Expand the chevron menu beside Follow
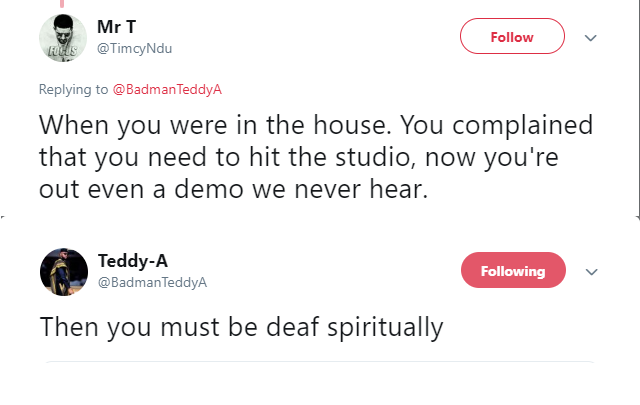Image resolution: width=640 pixels, height=405 pixels. click(590, 38)
